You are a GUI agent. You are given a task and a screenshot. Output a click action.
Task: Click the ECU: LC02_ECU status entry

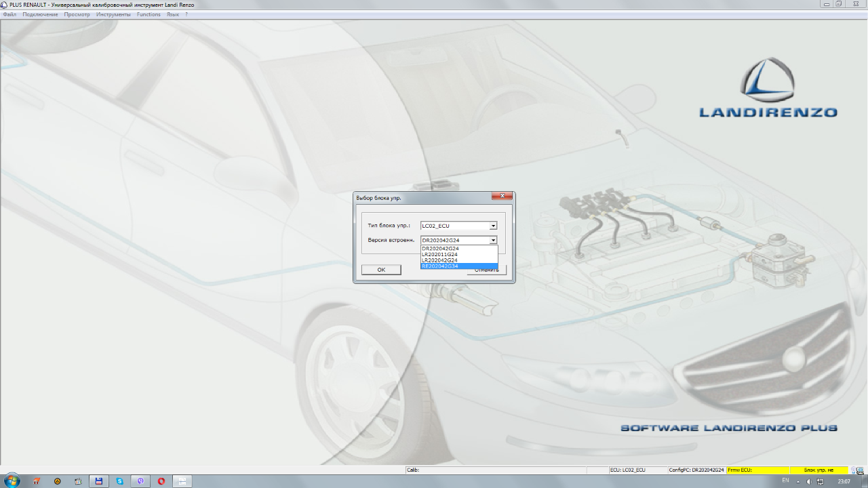click(637, 470)
